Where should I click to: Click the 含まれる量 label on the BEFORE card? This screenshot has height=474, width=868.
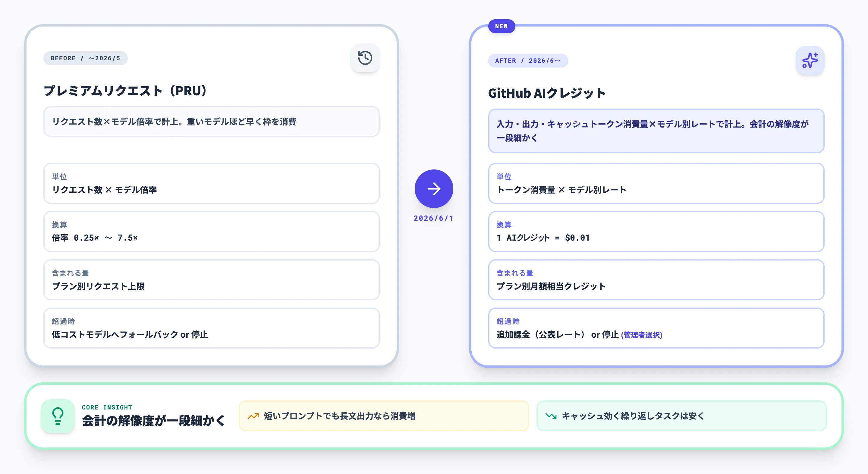(x=70, y=273)
